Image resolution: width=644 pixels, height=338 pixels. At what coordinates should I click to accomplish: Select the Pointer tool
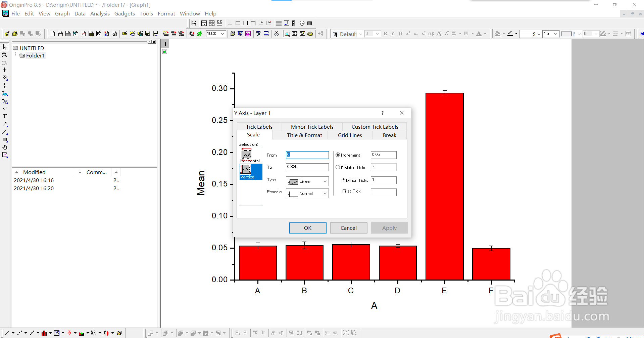tap(5, 47)
